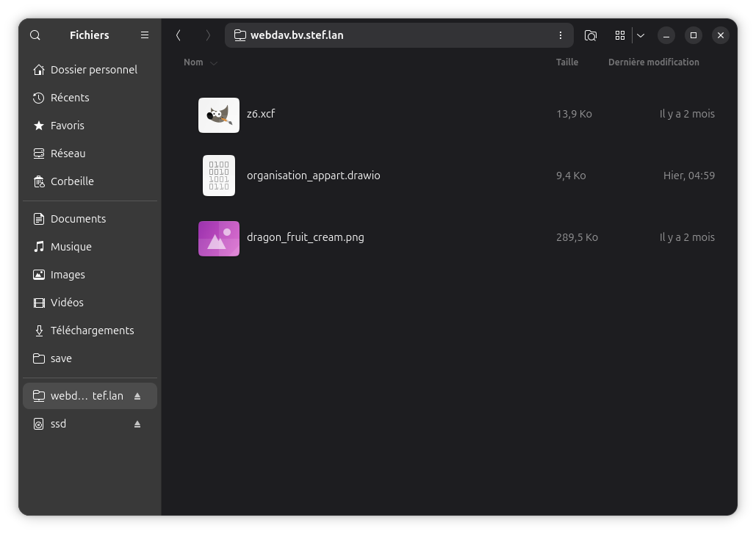
Task: Click the 13,9 Ko size value
Action: (574, 114)
